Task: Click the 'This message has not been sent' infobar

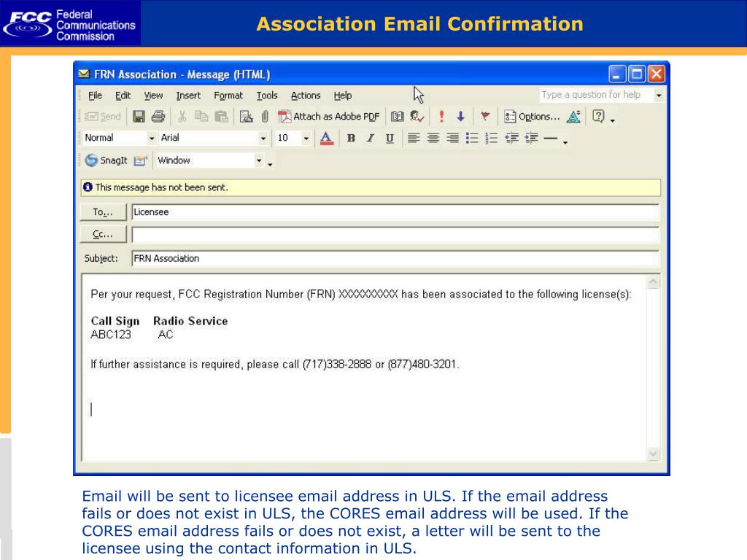Action: point(371,187)
